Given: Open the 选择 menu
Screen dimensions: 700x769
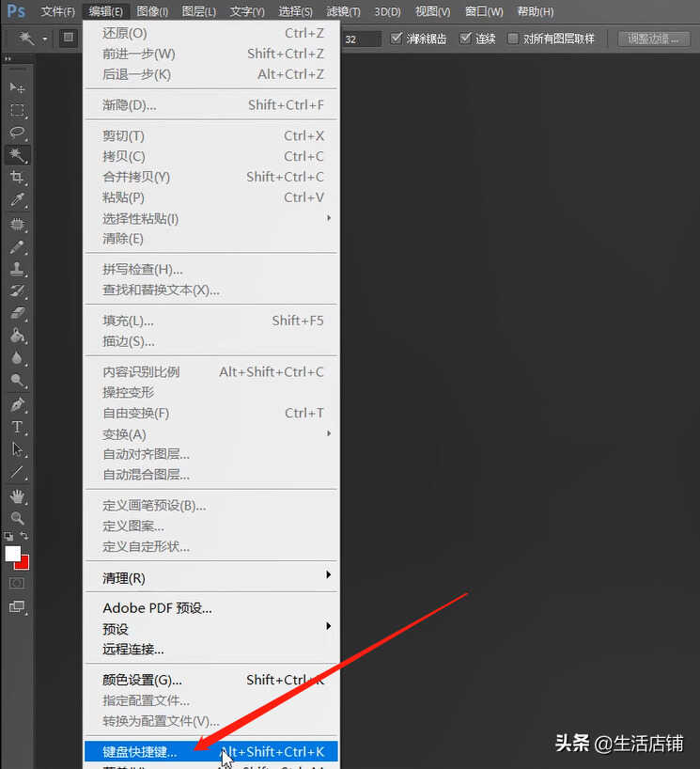Looking at the screenshot, I should (x=295, y=11).
